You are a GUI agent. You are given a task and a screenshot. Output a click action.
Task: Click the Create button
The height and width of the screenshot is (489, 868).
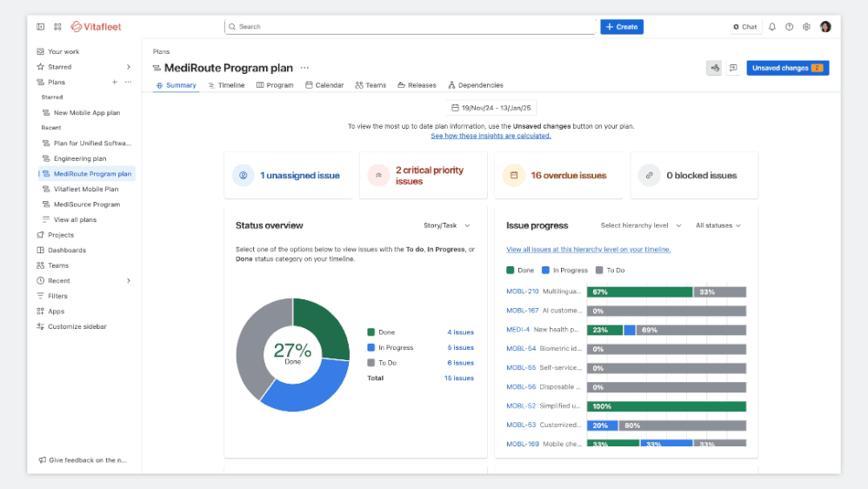click(x=622, y=27)
